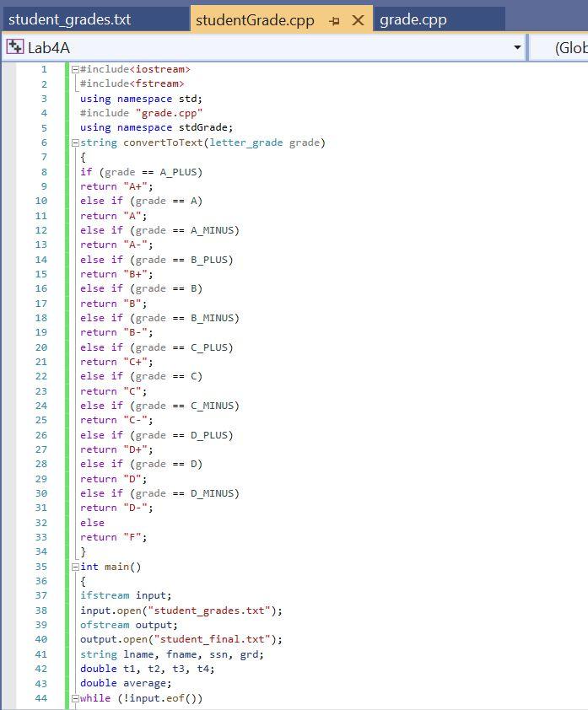Click "ifstream" on line 37
The image size is (588, 710).
(105, 595)
